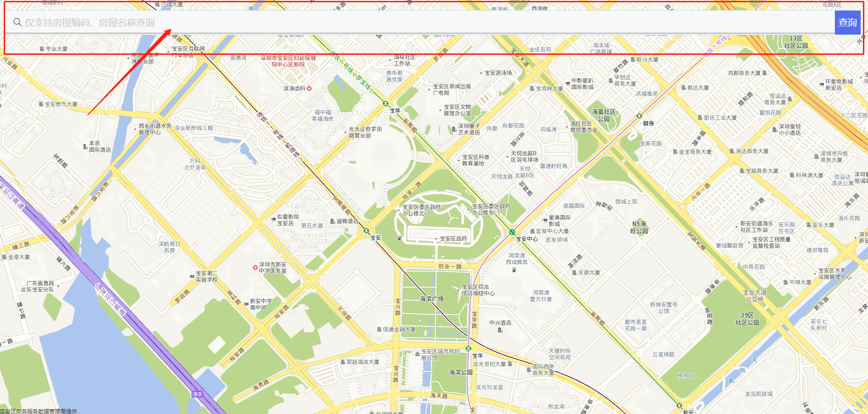Image resolution: width=868 pixels, height=414 pixels.
Task: Click the 易达大厦 building icon
Action: pos(683,87)
